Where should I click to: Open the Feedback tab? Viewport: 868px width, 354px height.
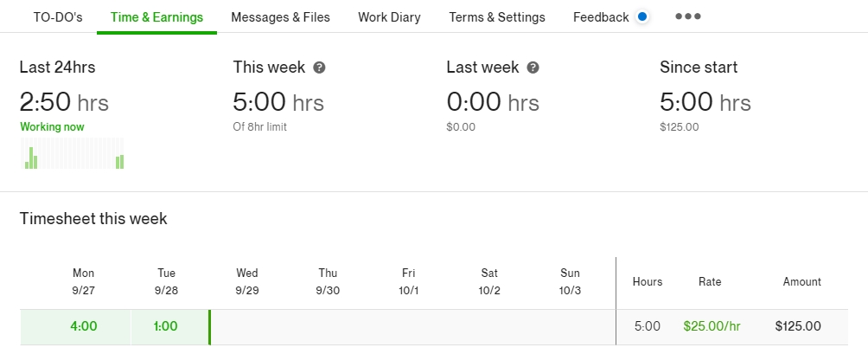point(601,17)
